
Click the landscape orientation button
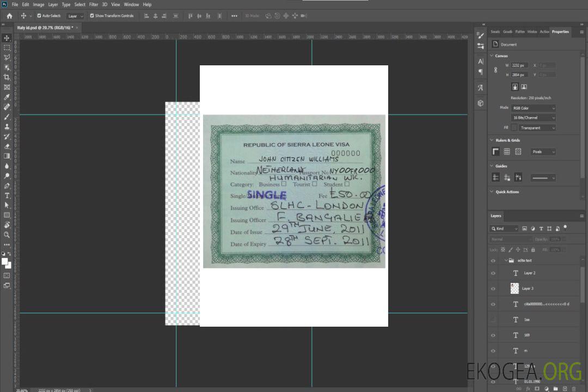(524, 87)
